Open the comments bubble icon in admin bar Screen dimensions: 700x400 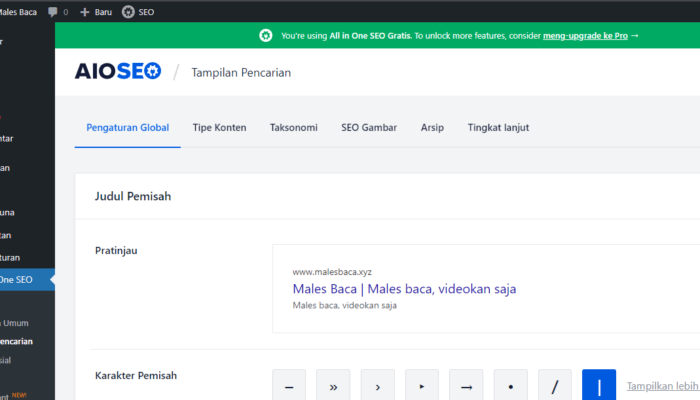(53, 12)
